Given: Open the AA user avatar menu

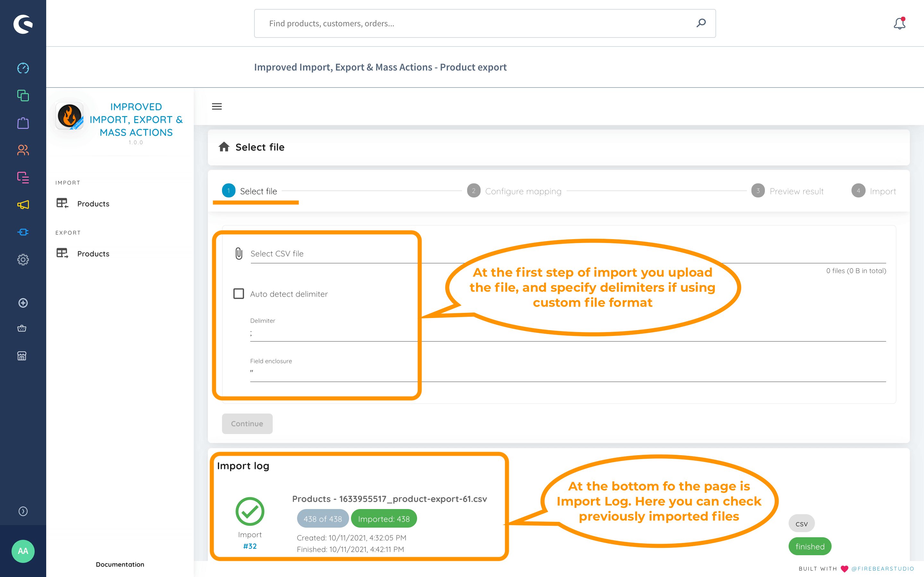Looking at the screenshot, I should [23, 551].
